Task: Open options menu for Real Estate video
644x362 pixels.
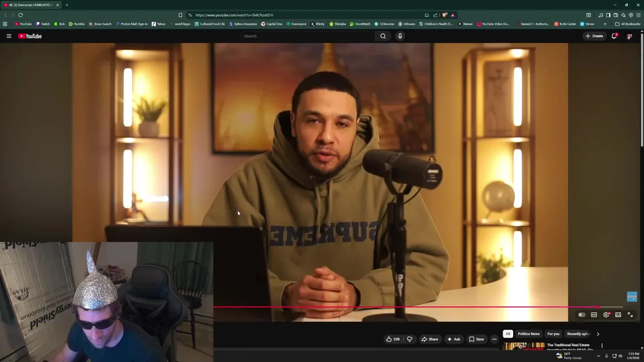Action: tap(602, 346)
